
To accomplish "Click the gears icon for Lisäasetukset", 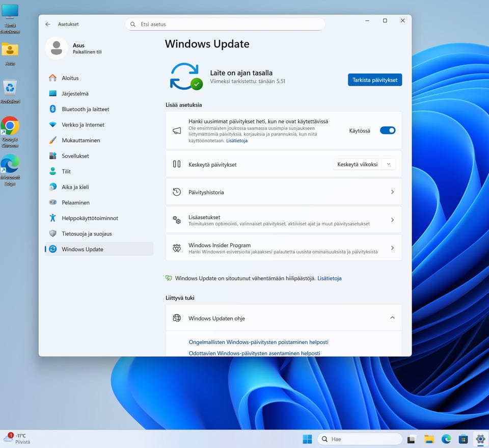I will point(177,220).
